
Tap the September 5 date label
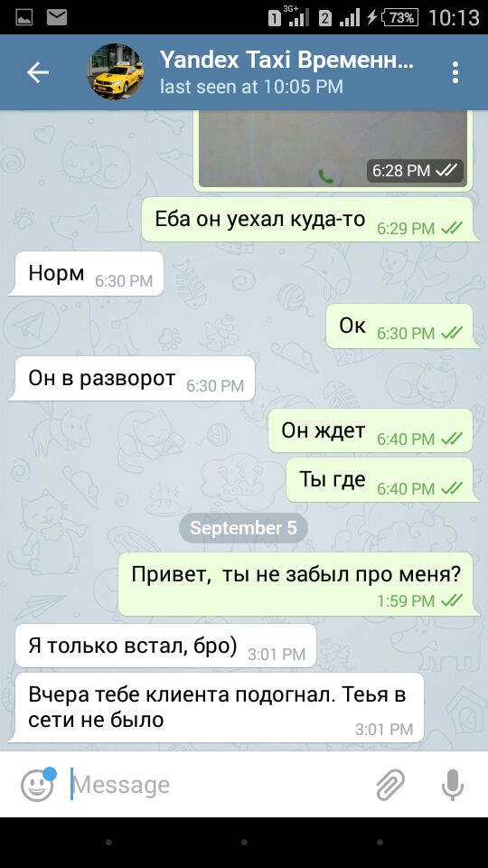243,527
